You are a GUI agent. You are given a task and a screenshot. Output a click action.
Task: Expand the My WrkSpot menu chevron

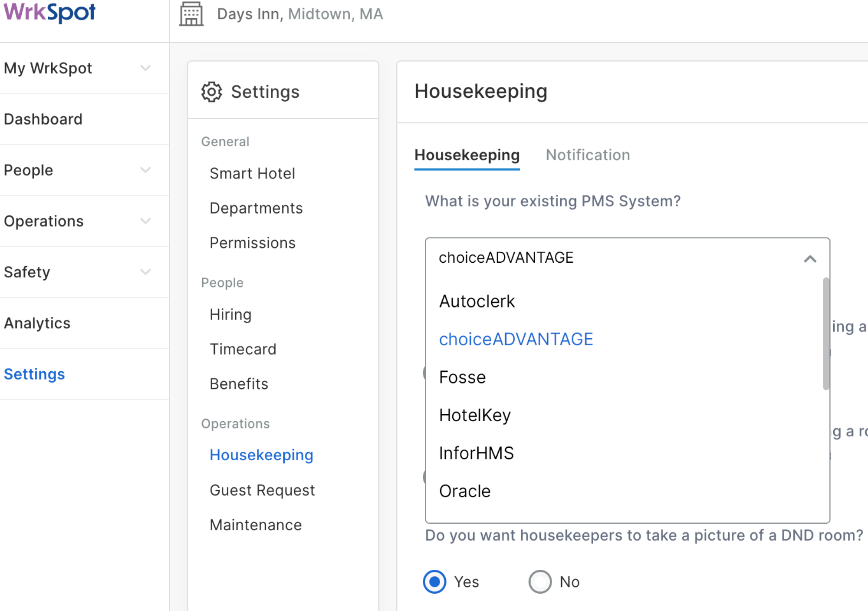[145, 68]
